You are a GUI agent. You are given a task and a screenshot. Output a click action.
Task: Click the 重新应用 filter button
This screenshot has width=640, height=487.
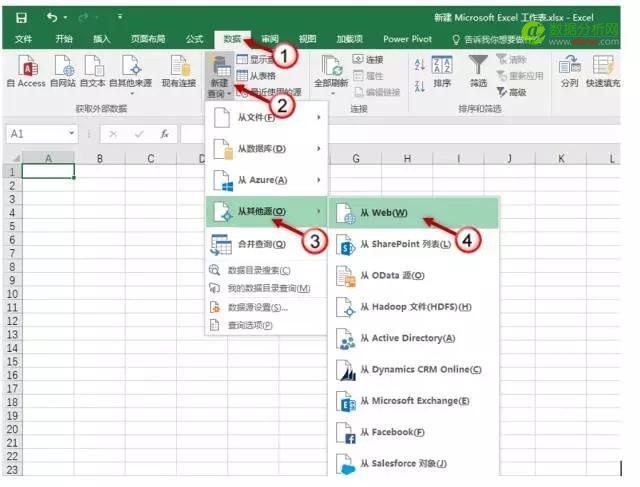tap(520, 76)
